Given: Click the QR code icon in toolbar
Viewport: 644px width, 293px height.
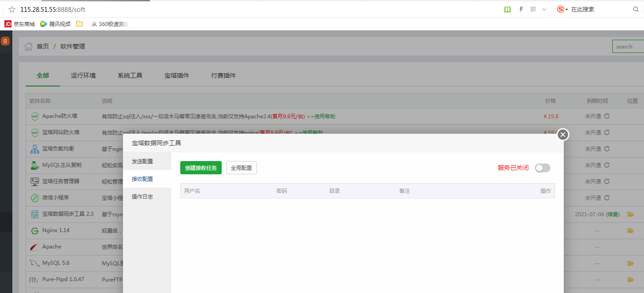Looking at the screenshot, I should pos(533,9).
